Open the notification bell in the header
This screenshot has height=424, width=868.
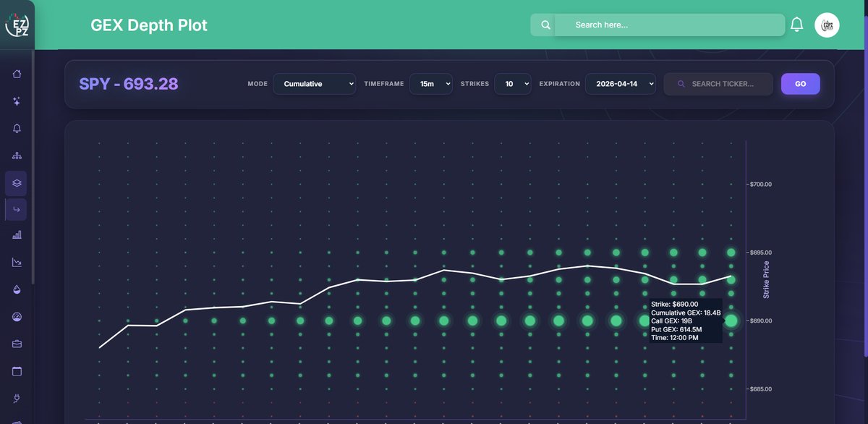[x=796, y=25]
